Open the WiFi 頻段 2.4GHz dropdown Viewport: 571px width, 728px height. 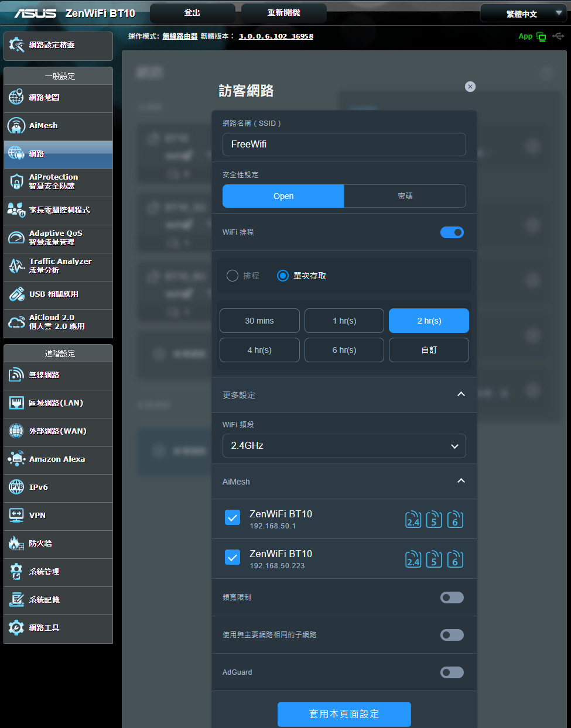[x=344, y=446]
